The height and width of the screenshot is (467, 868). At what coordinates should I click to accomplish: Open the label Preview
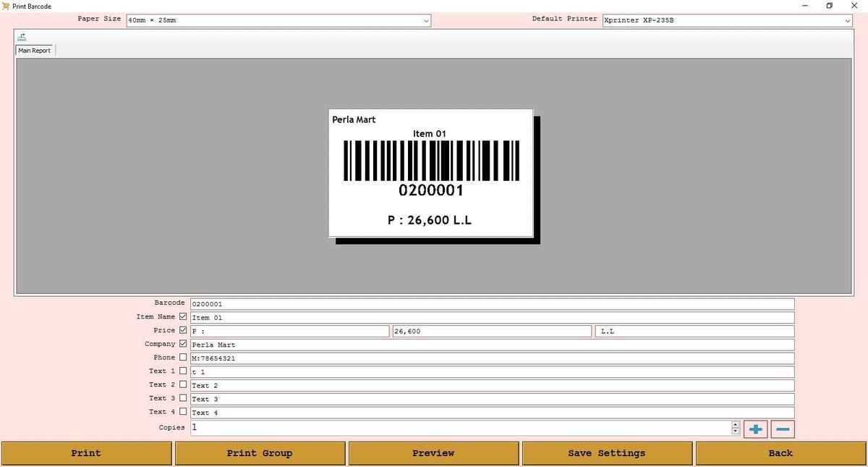click(x=433, y=453)
